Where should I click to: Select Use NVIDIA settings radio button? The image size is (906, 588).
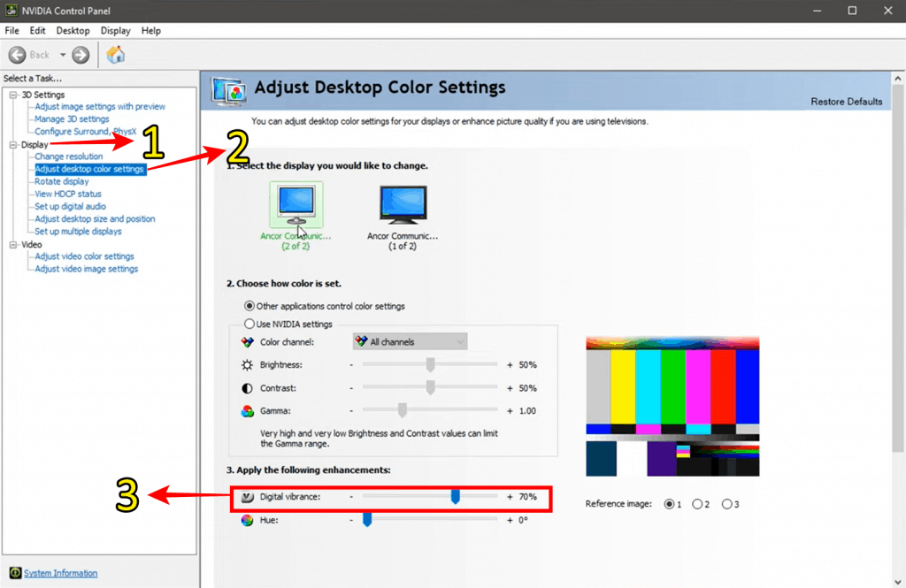point(249,324)
